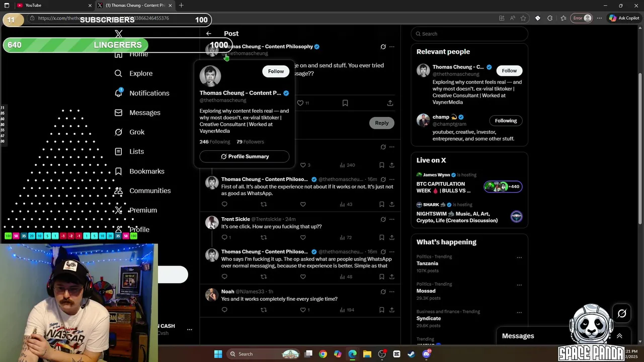The image size is (644, 362).
Task: Open more menu on 'Who says' comment
Action: (x=392, y=252)
